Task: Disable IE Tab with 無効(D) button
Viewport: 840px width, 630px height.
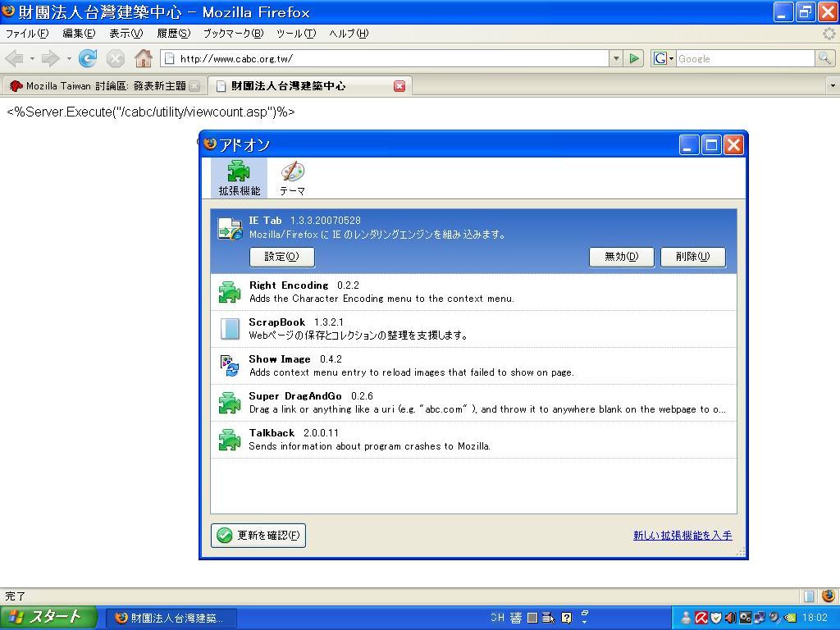Action: point(621,257)
